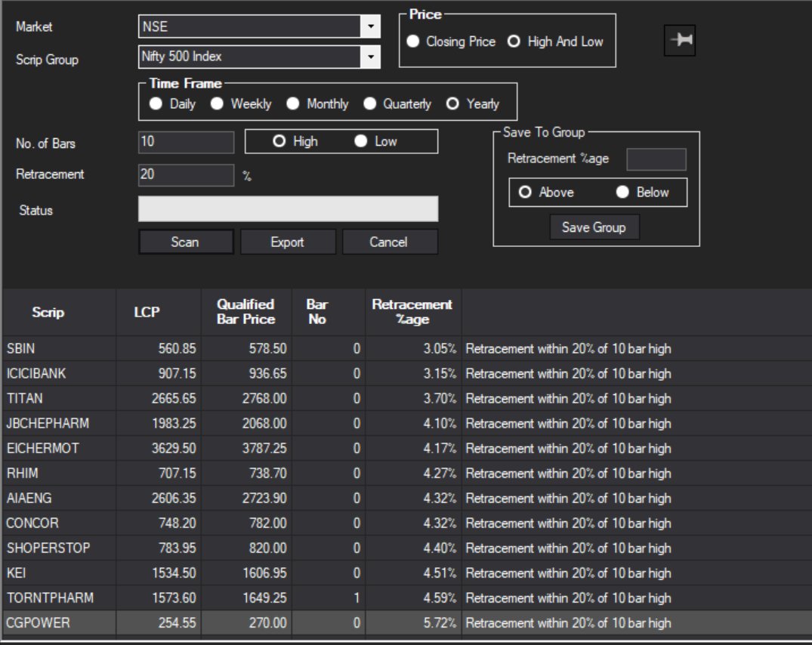812x645 pixels.
Task: Click retracement value 4.59%
Action: click(440, 598)
